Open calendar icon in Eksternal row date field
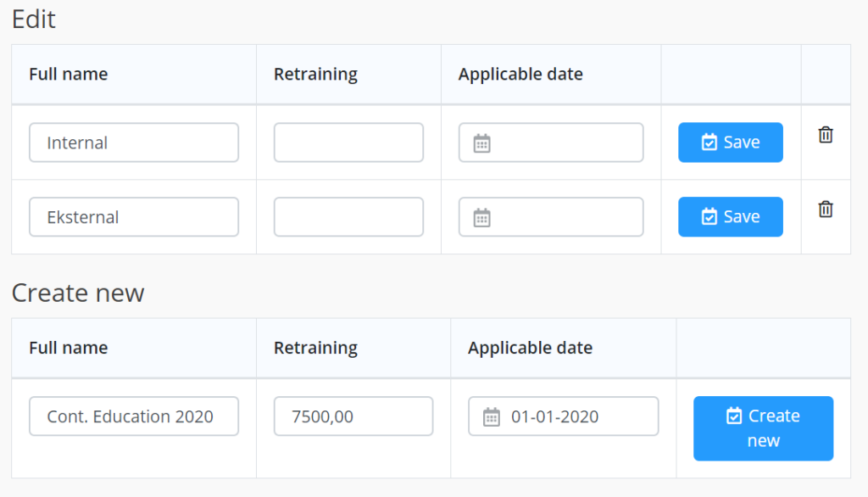Image resolution: width=868 pixels, height=497 pixels. click(481, 217)
